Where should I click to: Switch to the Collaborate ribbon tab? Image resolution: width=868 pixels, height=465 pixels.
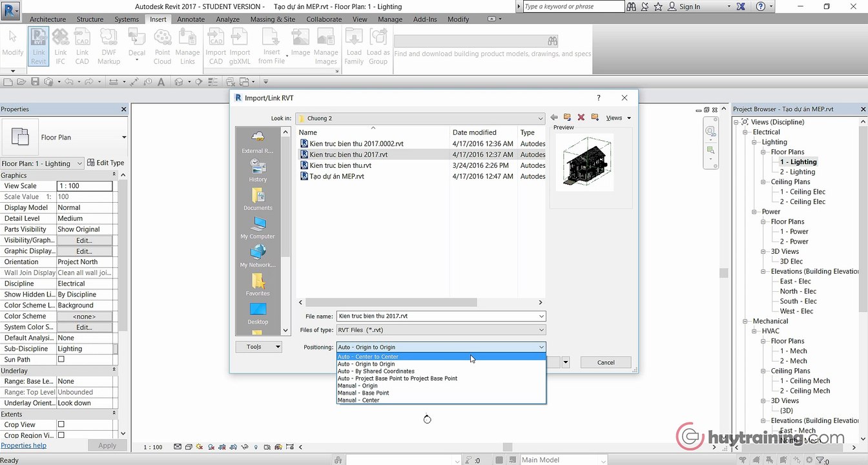click(324, 19)
